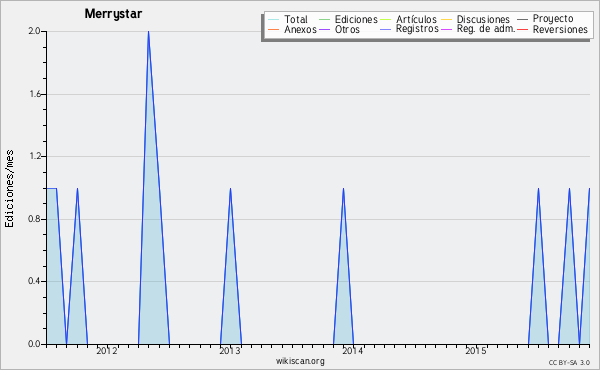
Task: Select the Otros legend entry
Action: (x=339, y=29)
